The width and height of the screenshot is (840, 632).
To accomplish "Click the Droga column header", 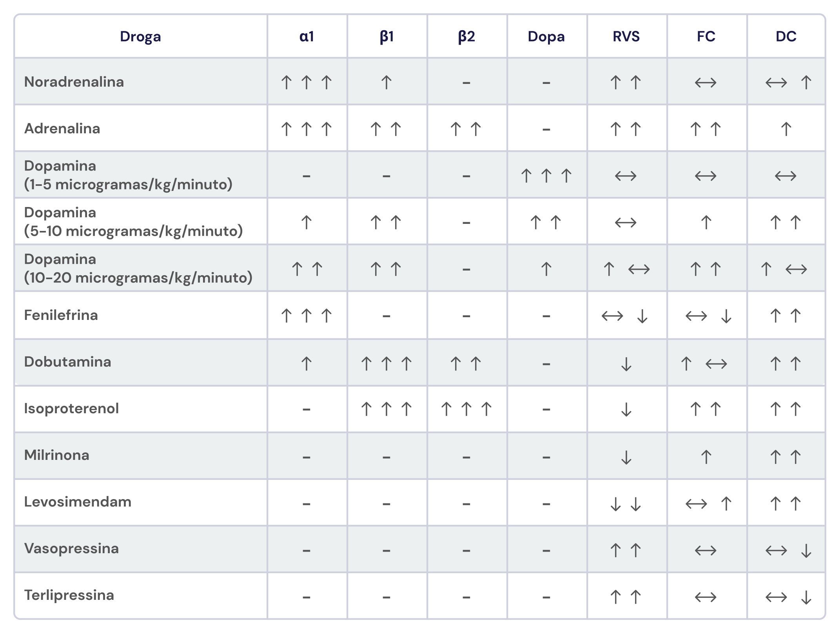I will point(140,36).
